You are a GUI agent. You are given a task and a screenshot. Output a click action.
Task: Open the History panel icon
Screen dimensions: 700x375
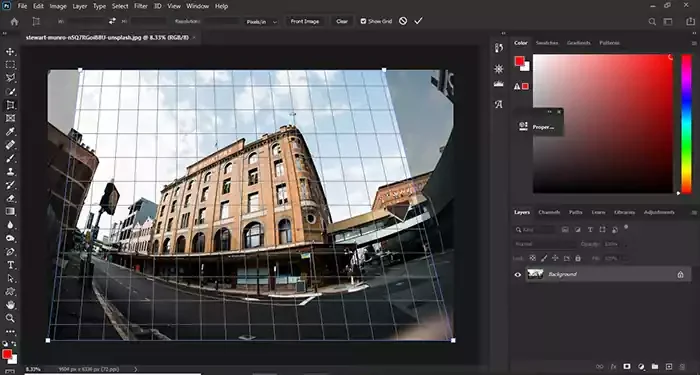pos(499,48)
